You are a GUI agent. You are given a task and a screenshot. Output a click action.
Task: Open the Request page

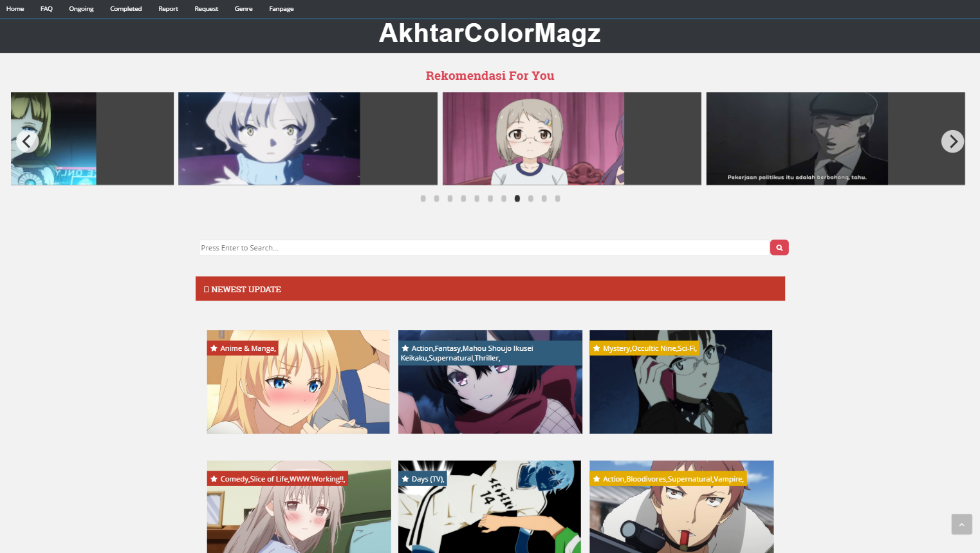[x=206, y=9]
